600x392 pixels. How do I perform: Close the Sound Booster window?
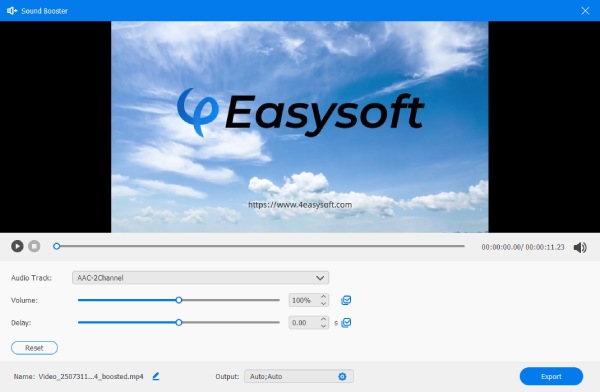click(585, 11)
